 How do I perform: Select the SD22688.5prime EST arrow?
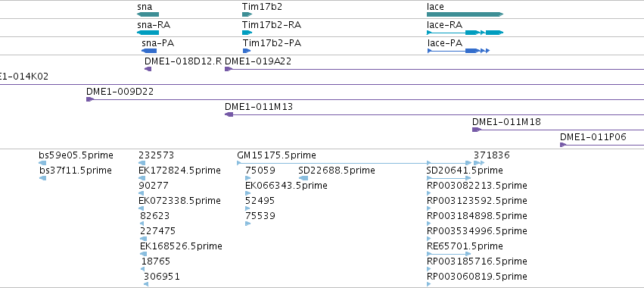click(303, 178)
